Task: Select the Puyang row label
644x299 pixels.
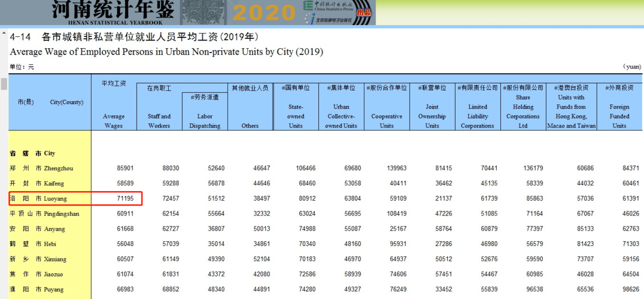Action: tap(36, 289)
